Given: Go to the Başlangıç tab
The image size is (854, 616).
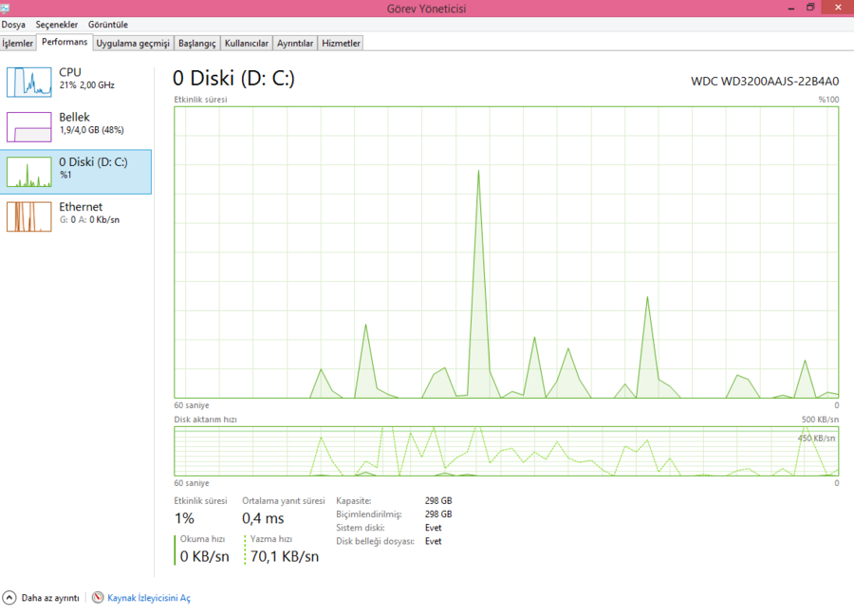Looking at the screenshot, I should (197, 43).
